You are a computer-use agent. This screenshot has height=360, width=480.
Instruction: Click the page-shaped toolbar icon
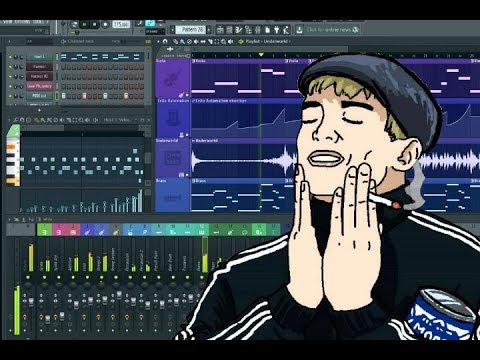pyautogui.click(x=267, y=30)
